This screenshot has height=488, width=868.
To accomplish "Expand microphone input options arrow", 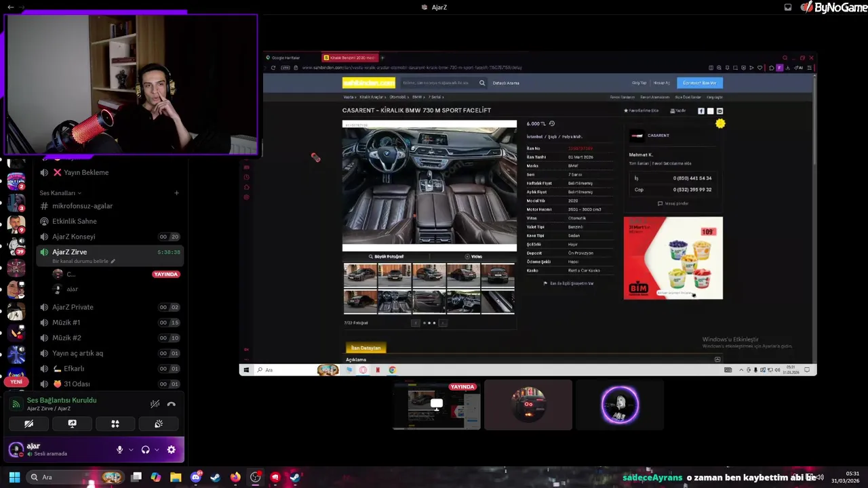I will coord(131,449).
